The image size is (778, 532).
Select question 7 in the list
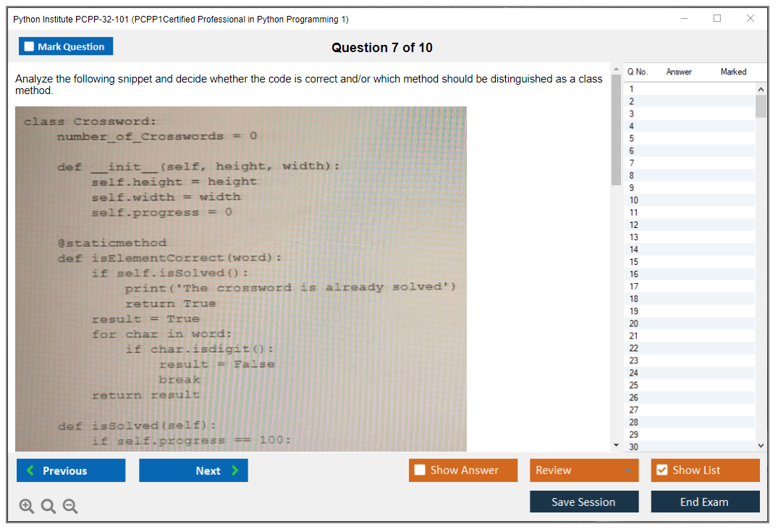pos(688,163)
